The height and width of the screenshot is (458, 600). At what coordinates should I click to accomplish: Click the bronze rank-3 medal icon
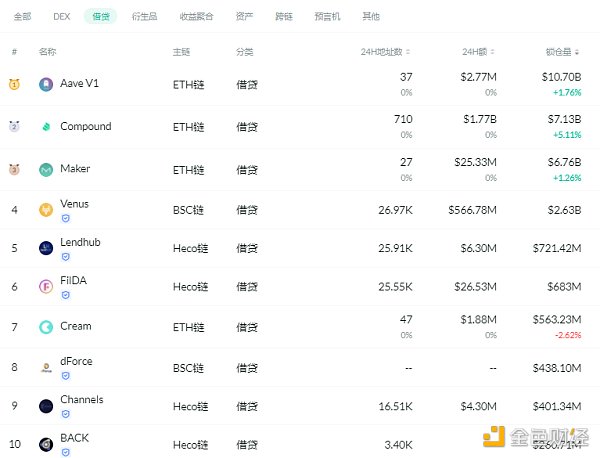pos(14,169)
